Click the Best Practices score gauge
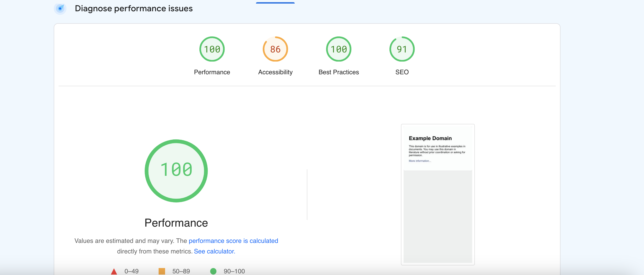This screenshot has height=275, width=644. click(339, 49)
